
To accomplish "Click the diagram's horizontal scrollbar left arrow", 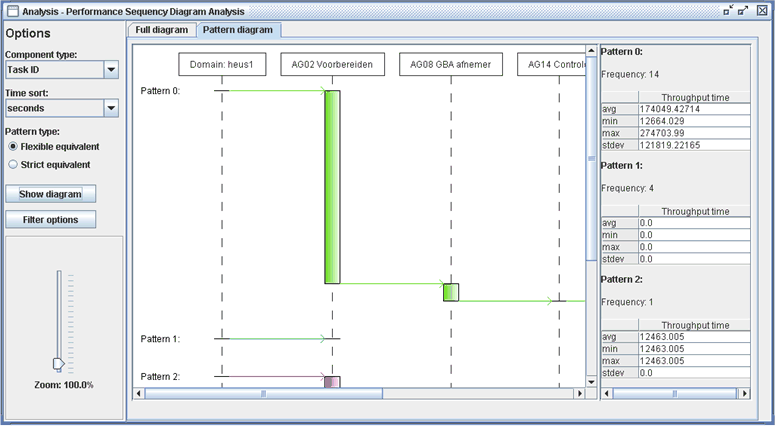I will (138, 394).
